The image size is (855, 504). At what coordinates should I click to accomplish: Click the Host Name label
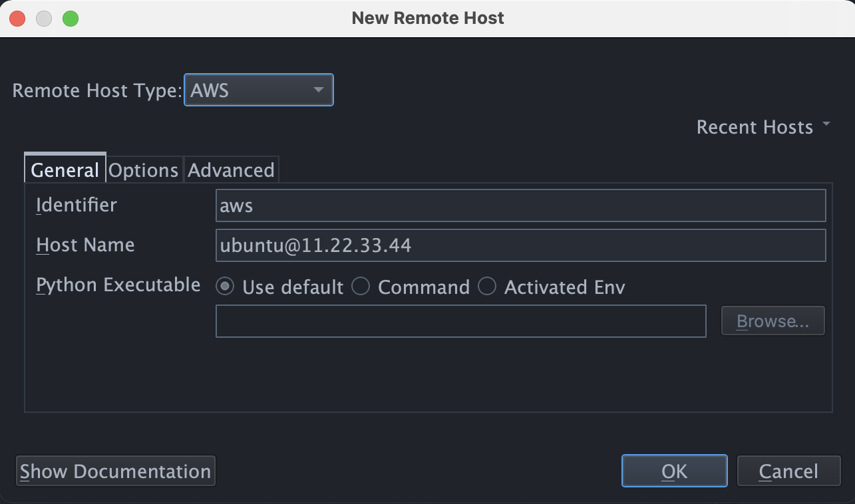pos(85,245)
